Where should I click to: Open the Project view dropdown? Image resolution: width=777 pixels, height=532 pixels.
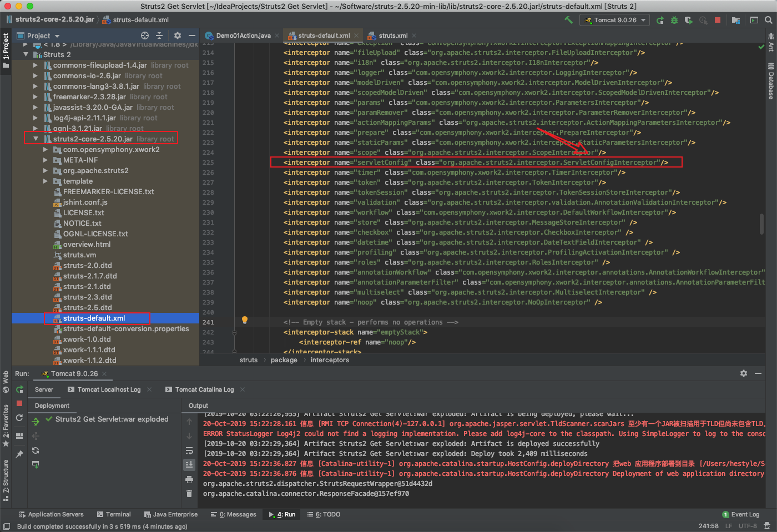(x=38, y=36)
